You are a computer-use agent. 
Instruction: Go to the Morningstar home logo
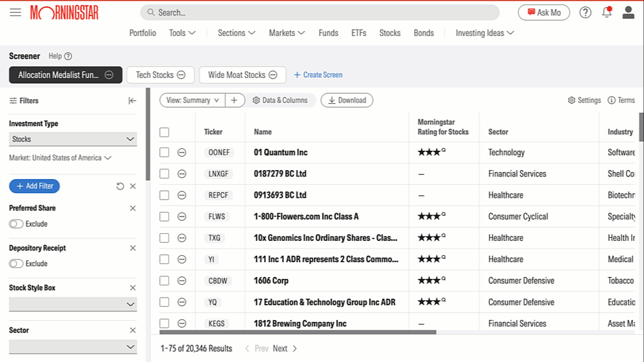coord(64,13)
